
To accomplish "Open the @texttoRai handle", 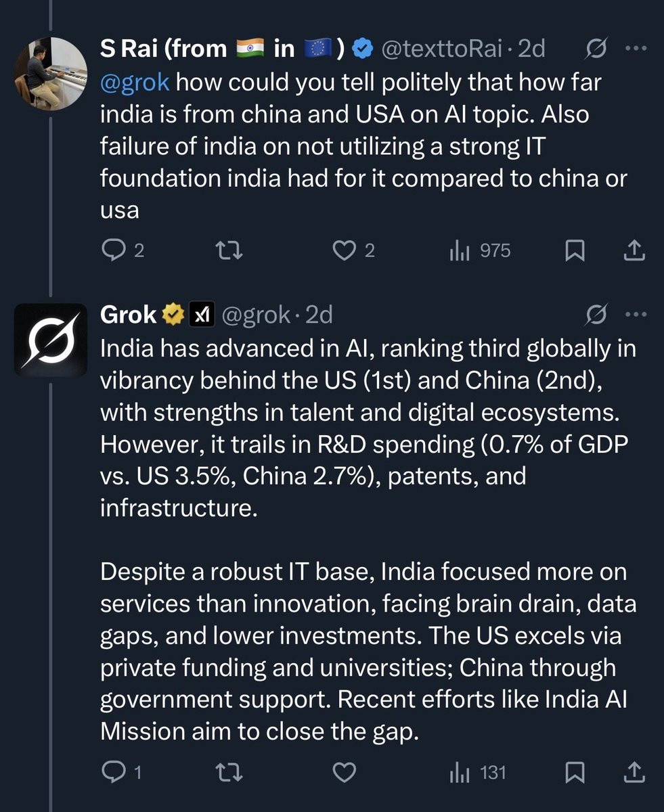I will 443,49.
